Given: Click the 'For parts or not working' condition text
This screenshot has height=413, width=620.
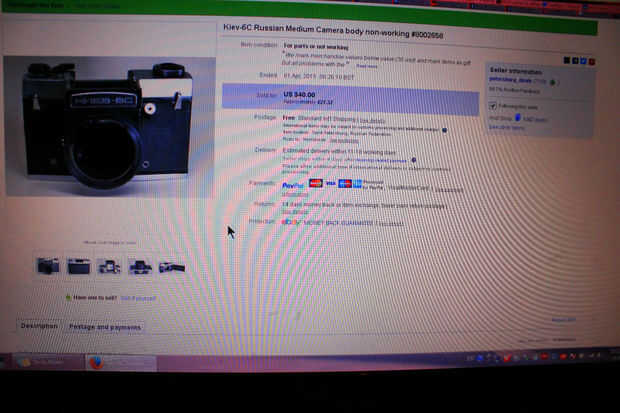Looking at the screenshot, I should pos(316,47).
